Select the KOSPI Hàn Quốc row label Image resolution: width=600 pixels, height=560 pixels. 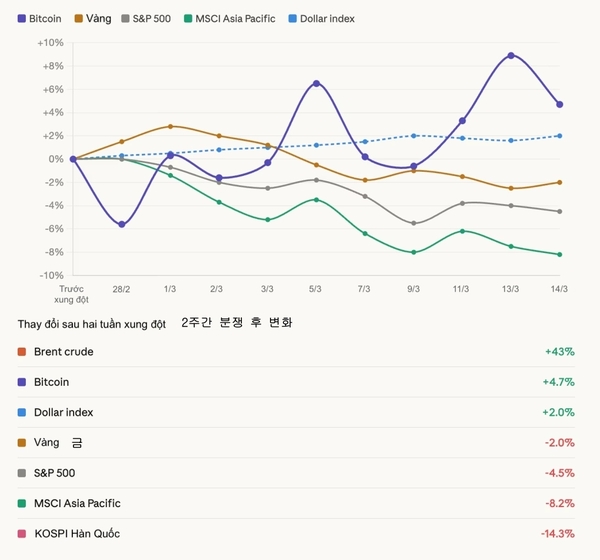76,534
